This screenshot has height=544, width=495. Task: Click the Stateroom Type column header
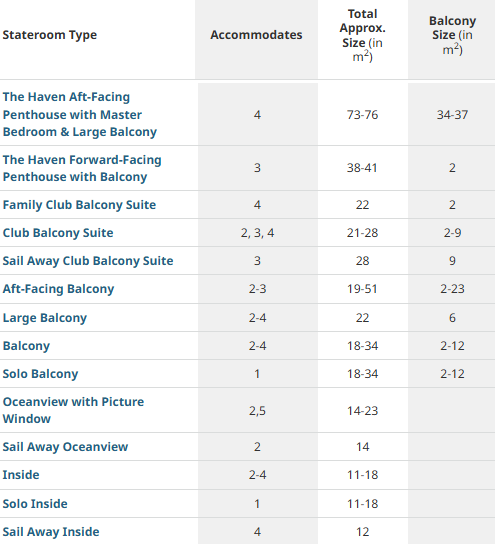[50, 35]
